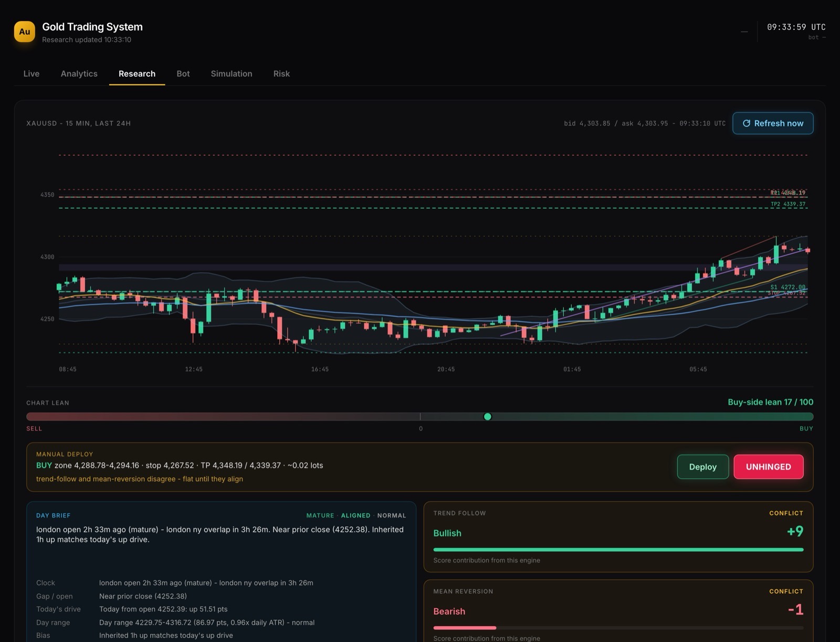This screenshot has width=840, height=642.
Task: Click the TP2 4339.37 chart label
Action: (787, 204)
